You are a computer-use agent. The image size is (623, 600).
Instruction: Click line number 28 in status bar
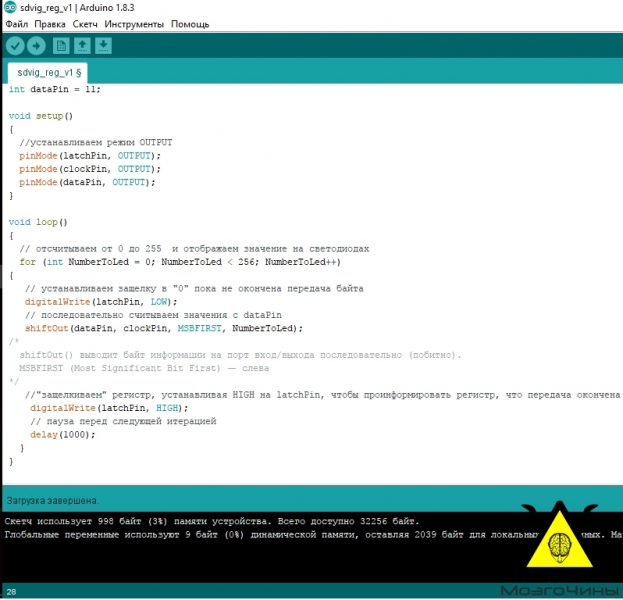(11, 592)
